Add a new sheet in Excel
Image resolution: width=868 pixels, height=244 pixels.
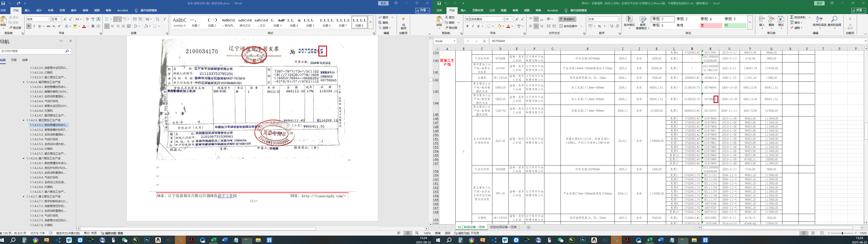click(x=528, y=227)
